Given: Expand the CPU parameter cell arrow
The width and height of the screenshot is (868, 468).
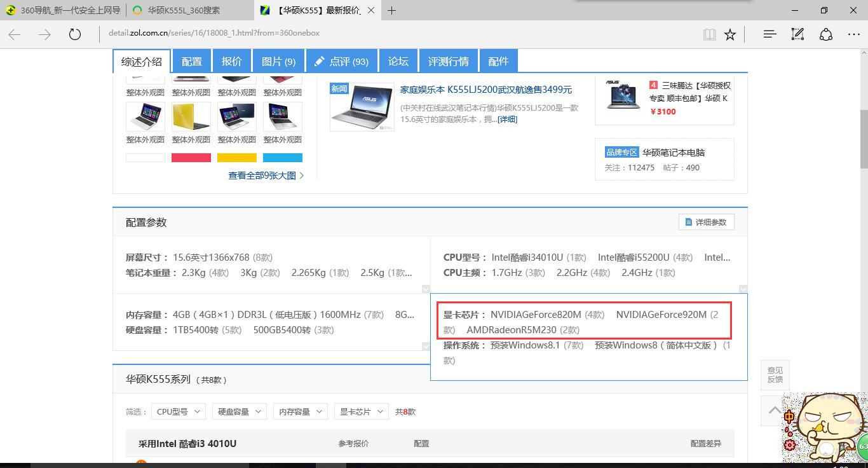Looking at the screenshot, I should click(x=743, y=289).
